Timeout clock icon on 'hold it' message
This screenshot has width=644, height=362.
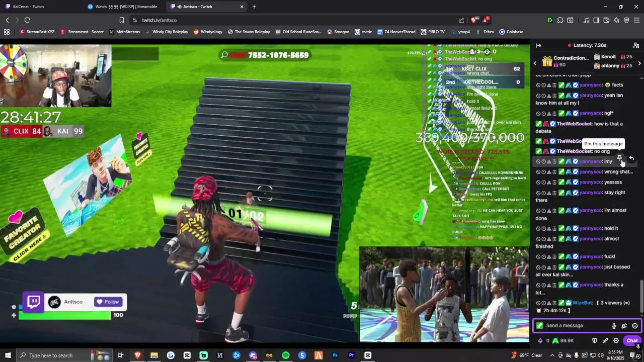[544, 229]
